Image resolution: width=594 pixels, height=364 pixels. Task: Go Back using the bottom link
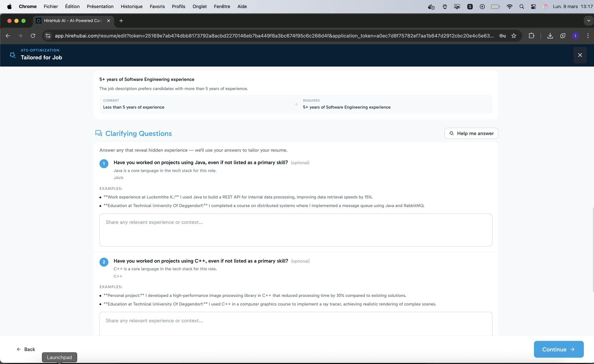(x=26, y=349)
